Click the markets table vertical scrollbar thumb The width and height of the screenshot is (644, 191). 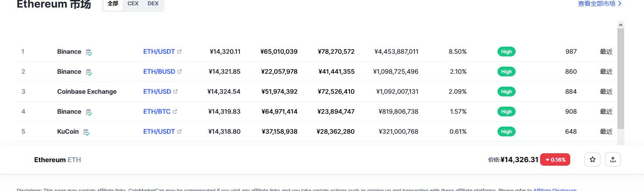click(620, 79)
